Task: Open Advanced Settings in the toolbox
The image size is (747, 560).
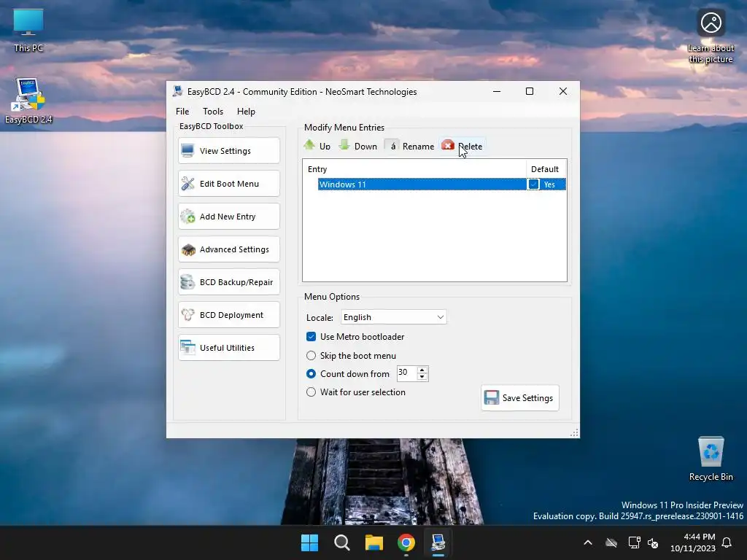Action: [x=228, y=249]
